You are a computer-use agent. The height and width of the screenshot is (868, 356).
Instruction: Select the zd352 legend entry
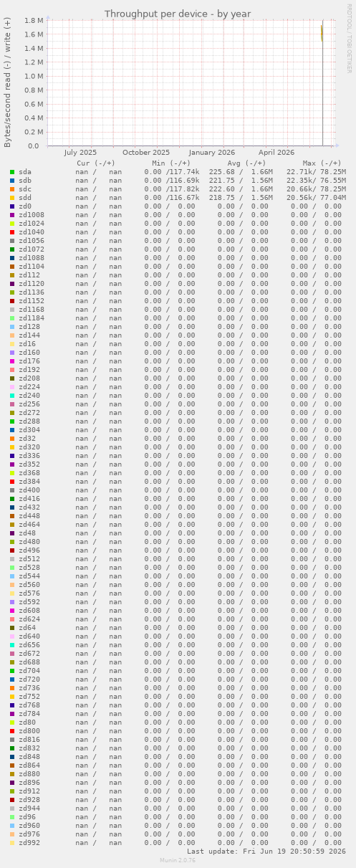point(29,464)
